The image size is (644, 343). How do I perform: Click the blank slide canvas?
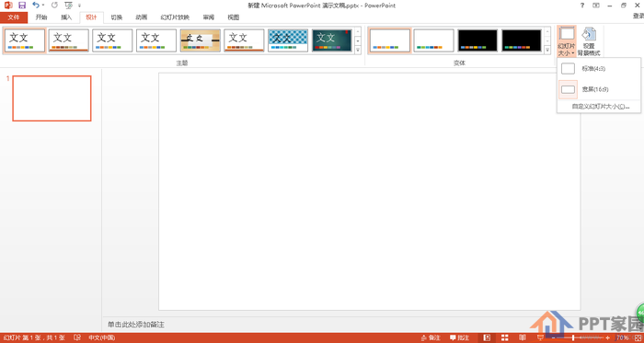(370, 191)
